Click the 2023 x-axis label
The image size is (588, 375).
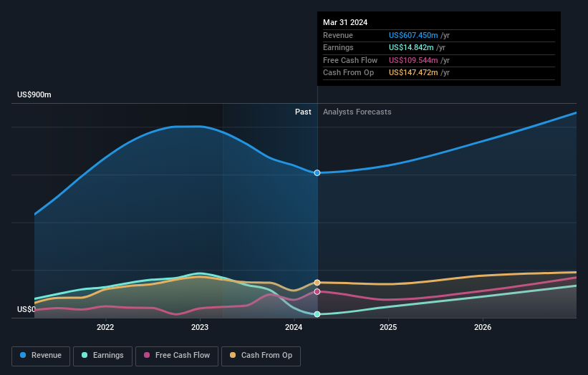tap(200, 327)
